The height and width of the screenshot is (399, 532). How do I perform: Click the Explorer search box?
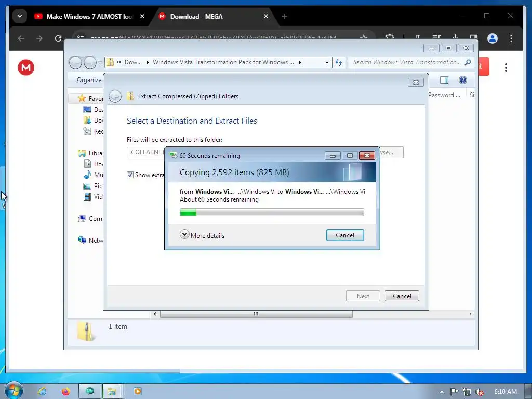406,62
